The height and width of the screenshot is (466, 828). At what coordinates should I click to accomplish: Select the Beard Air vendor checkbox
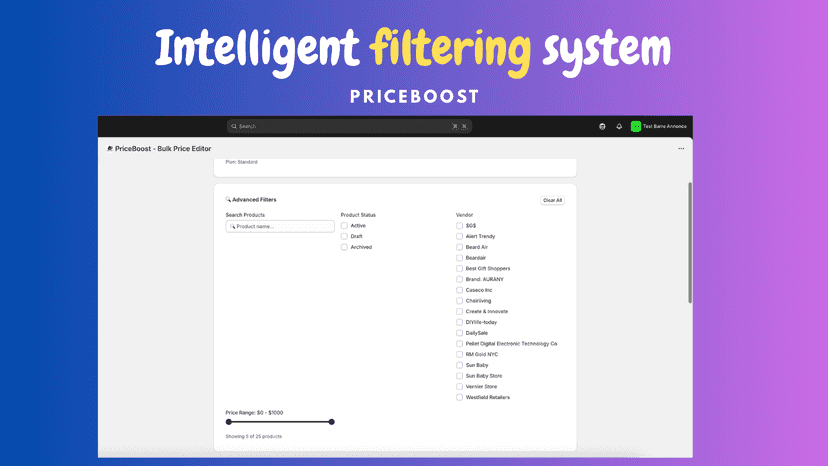click(459, 247)
